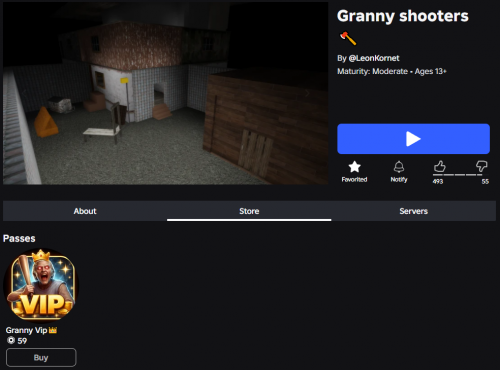500x370 pixels.
Task: Open the About tab
Action: pyautogui.click(x=85, y=211)
